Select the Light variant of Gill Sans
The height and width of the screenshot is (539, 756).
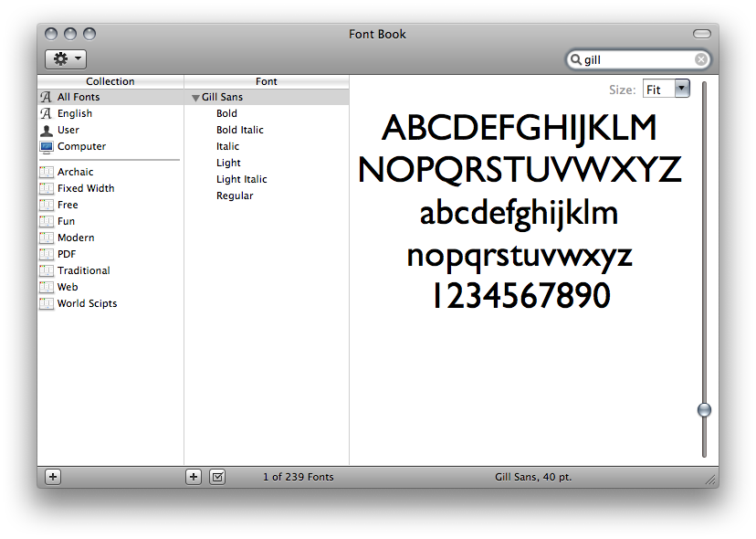pos(227,163)
